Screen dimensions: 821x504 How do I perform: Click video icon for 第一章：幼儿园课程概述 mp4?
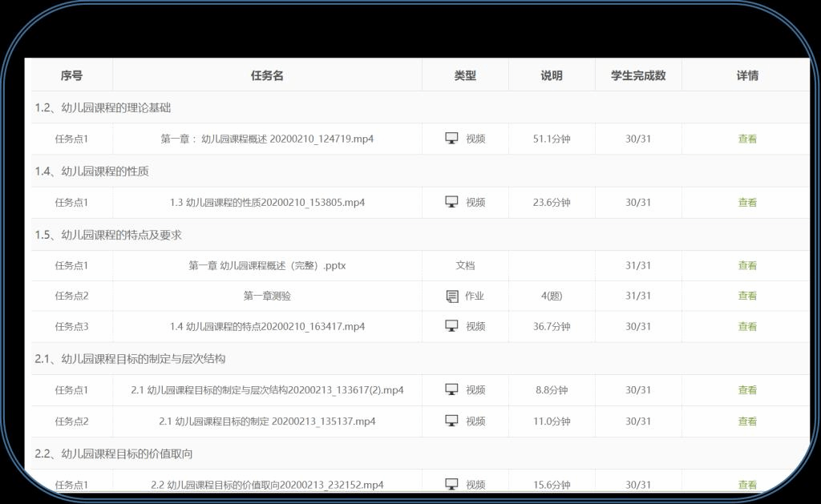click(451, 139)
